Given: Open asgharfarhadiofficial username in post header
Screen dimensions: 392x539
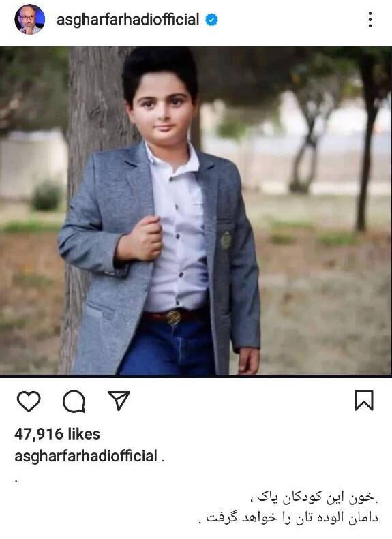Looking at the screenshot, I should [x=128, y=20].
